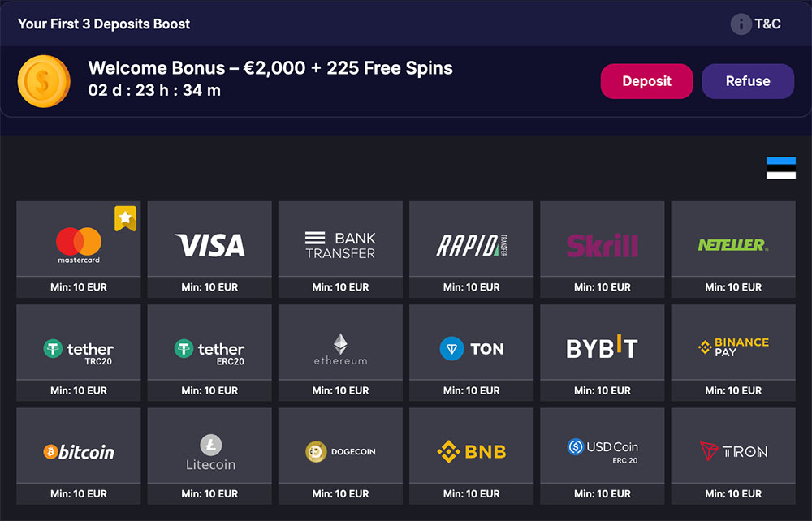Select Mastercard payment method
Image resolution: width=812 pixels, height=521 pixels.
point(79,243)
